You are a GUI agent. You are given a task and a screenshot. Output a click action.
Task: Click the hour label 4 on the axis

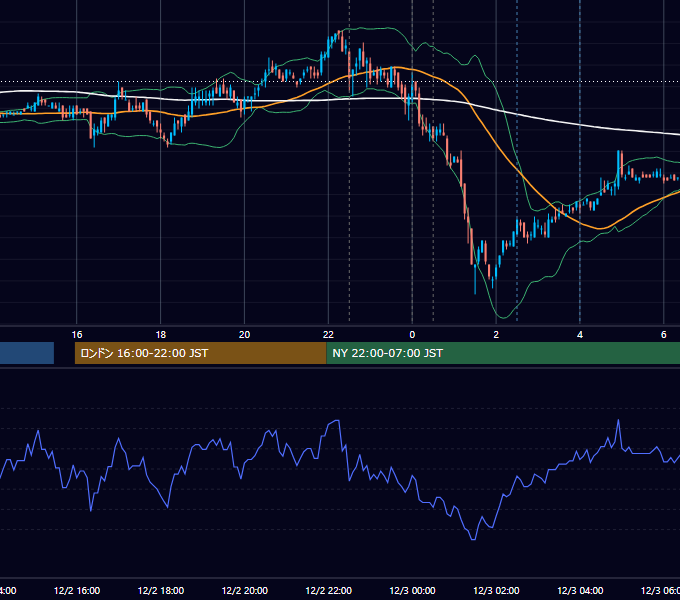click(580, 335)
